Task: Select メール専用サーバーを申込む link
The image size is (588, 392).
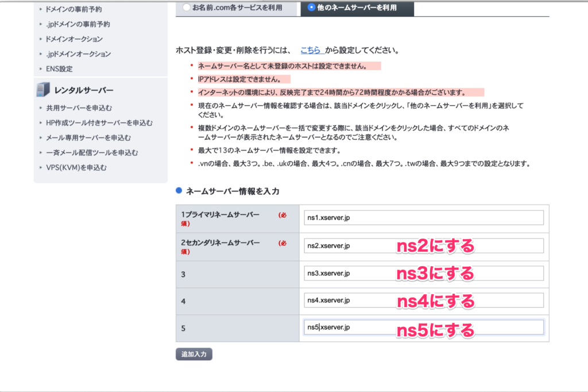Action: coord(88,138)
